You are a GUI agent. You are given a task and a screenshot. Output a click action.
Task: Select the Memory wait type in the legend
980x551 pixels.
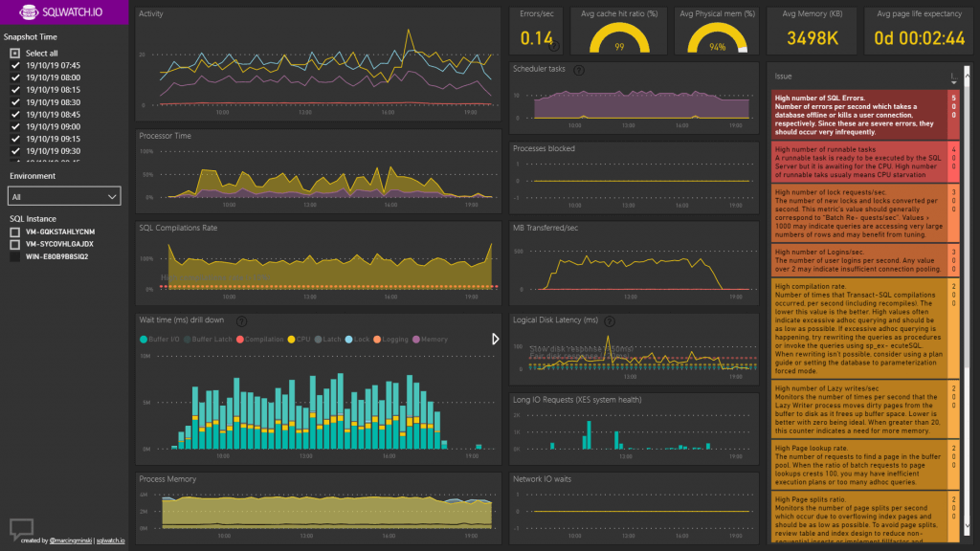coord(415,339)
